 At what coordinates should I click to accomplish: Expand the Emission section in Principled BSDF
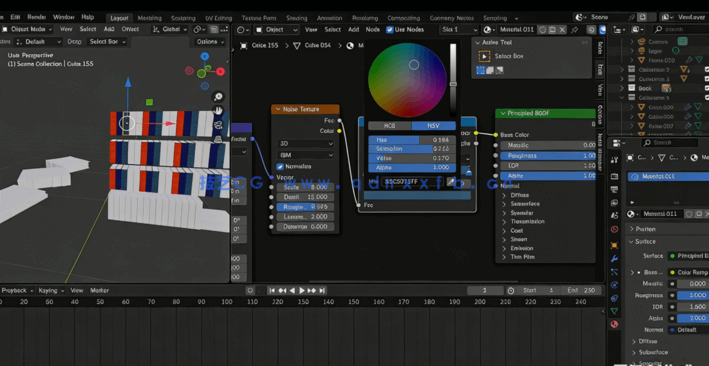pos(504,248)
